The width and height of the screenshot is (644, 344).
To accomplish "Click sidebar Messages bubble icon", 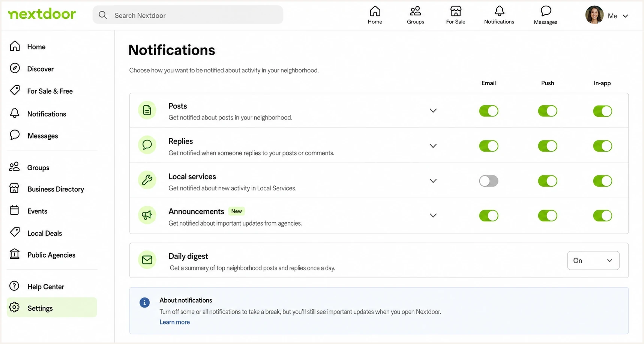I will click(15, 135).
